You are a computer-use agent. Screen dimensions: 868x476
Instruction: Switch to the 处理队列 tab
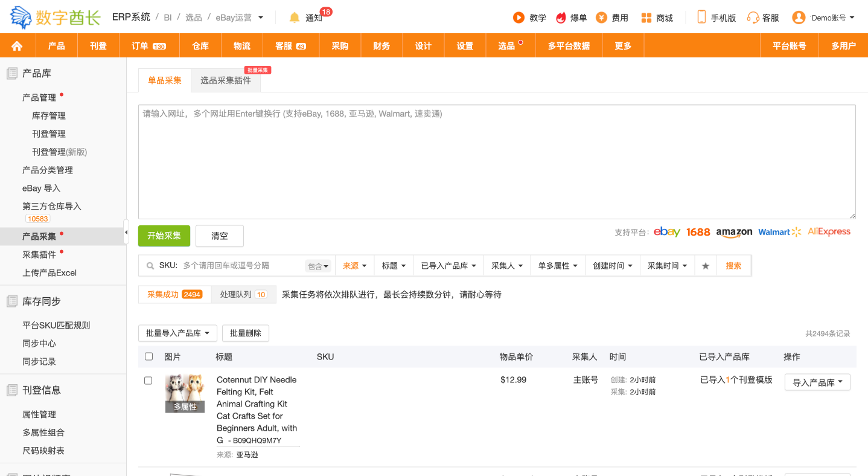(x=243, y=294)
